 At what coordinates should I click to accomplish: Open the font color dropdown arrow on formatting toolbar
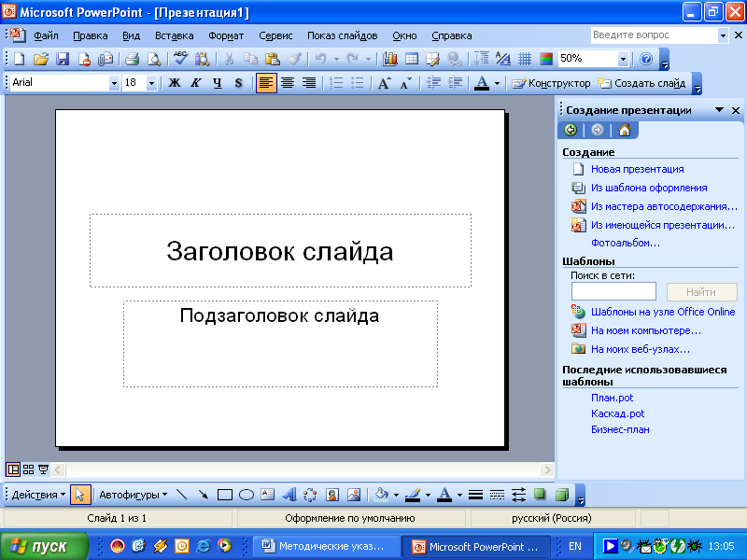pyautogui.click(x=497, y=83)
